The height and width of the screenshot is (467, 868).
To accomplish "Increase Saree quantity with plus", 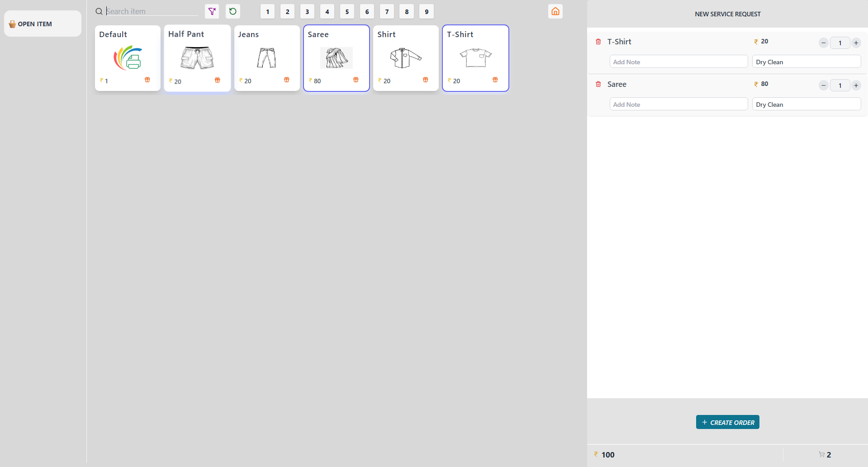I will [x=856, y=86].
